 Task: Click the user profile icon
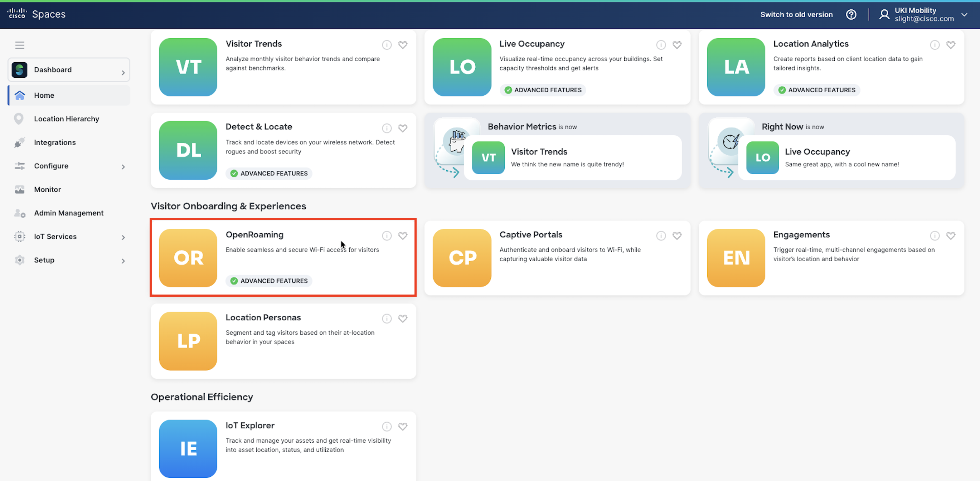[x=884, y=14]
